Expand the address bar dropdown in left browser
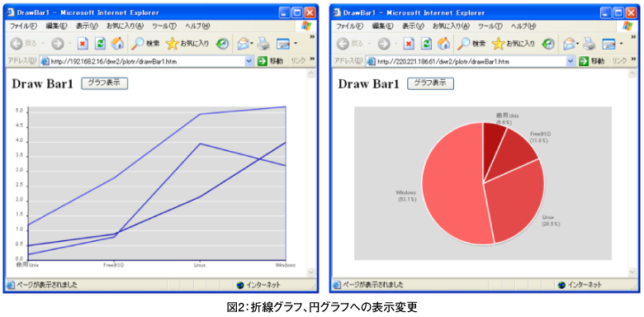 click(x=249, y=61)
